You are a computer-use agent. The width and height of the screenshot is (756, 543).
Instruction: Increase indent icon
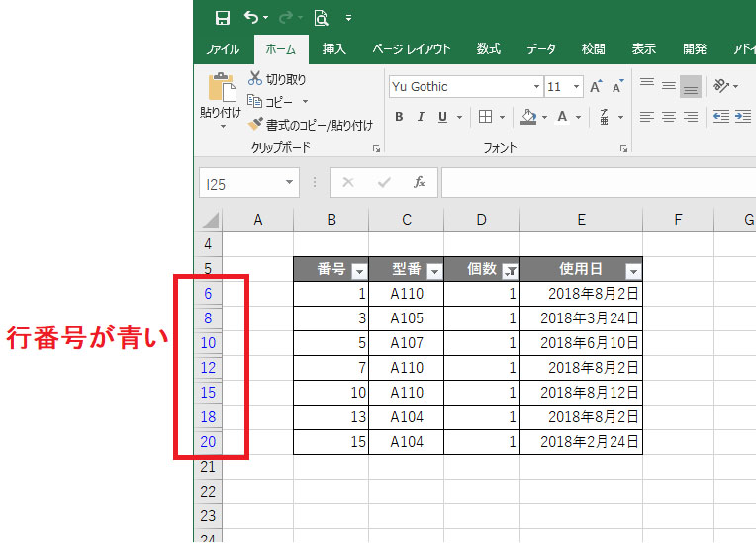(743, 117)
